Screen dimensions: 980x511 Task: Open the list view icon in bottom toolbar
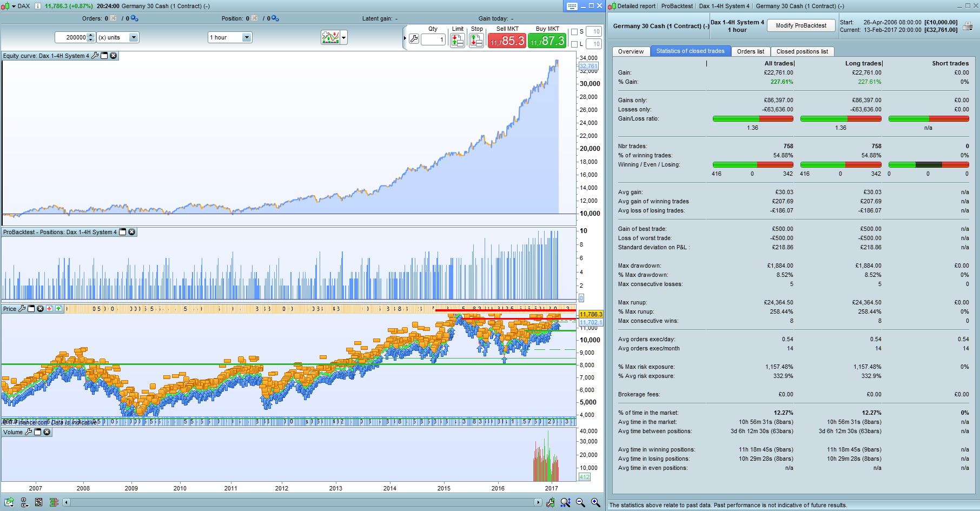39,502
